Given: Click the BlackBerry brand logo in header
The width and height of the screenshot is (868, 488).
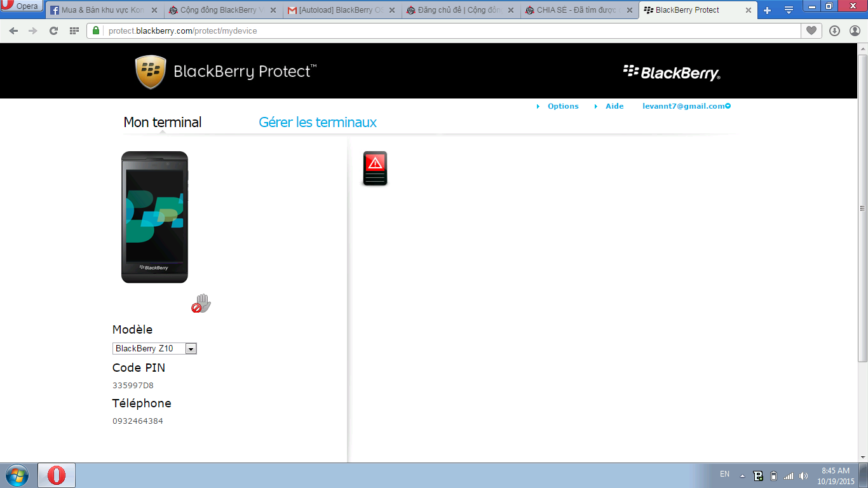Looking at the screenshot, I should (x=672, y=72).
